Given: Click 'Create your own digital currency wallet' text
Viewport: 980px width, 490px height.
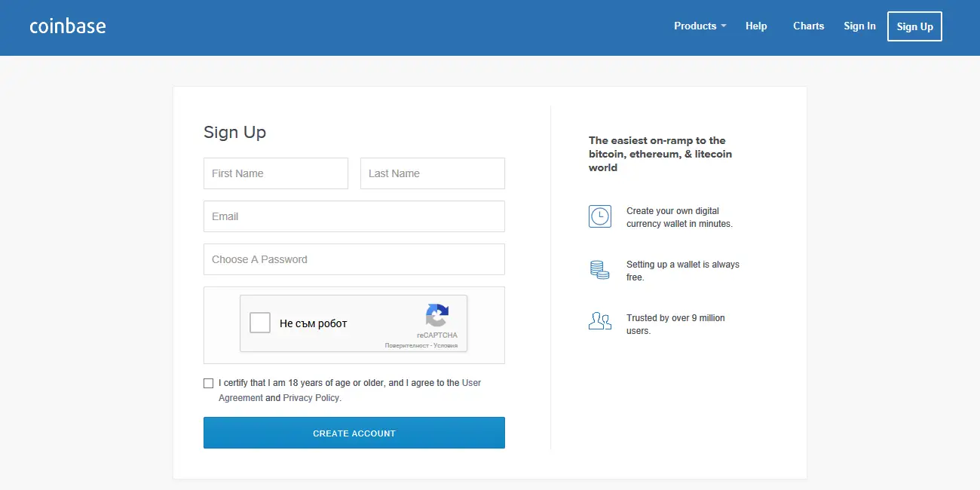Looking at the screenshot, I should point(679,217).
